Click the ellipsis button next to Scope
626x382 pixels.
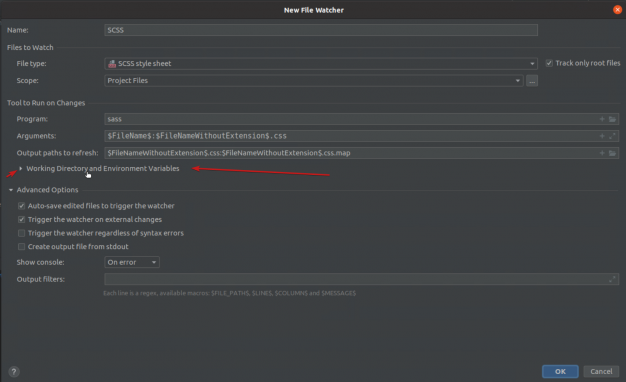click(532, 81)
